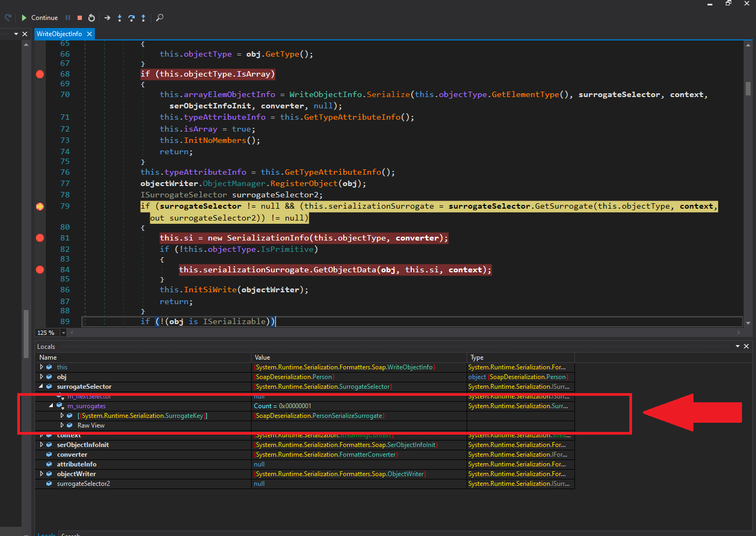The image size is (756, 536).
Task: Click the cube icon next to surrogateSelector2
Action: click(x=49, y=484)
